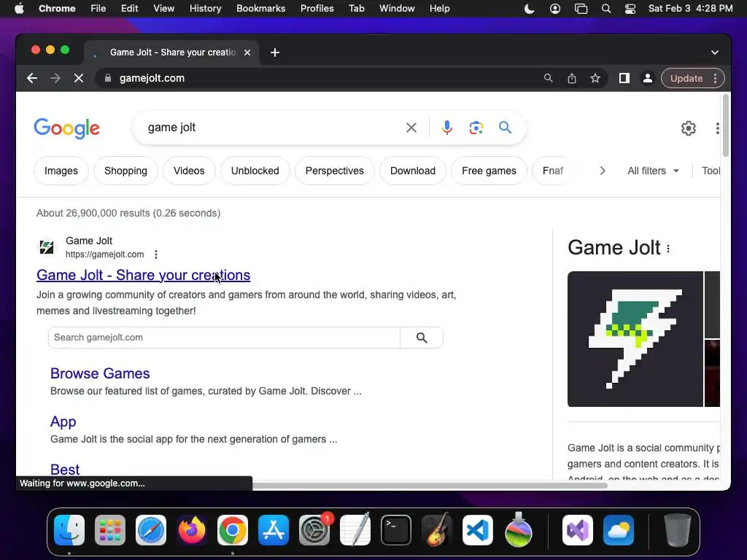Bookmark this tab with the star
747x560 pixels.
tap(595, 78)
